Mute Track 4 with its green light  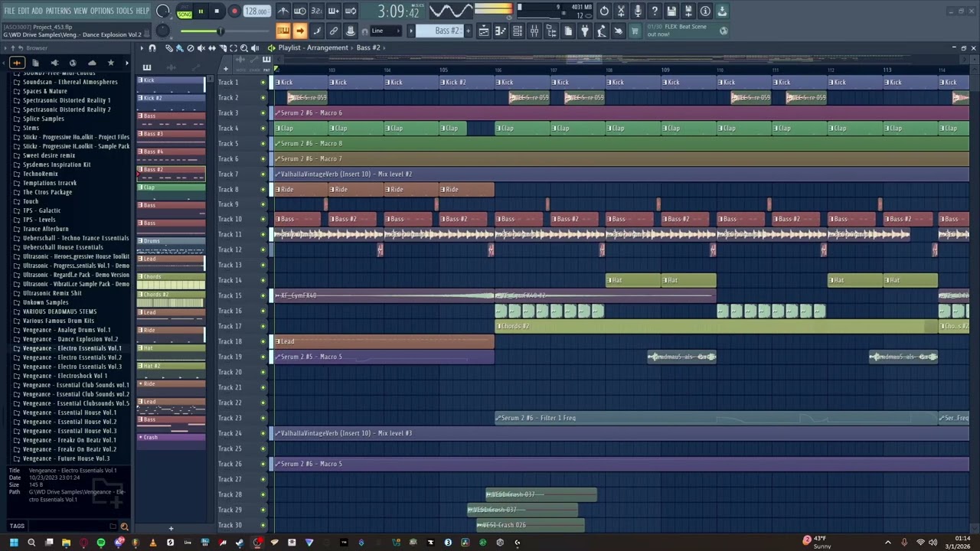pyautogui.click(x=263, y=128)
